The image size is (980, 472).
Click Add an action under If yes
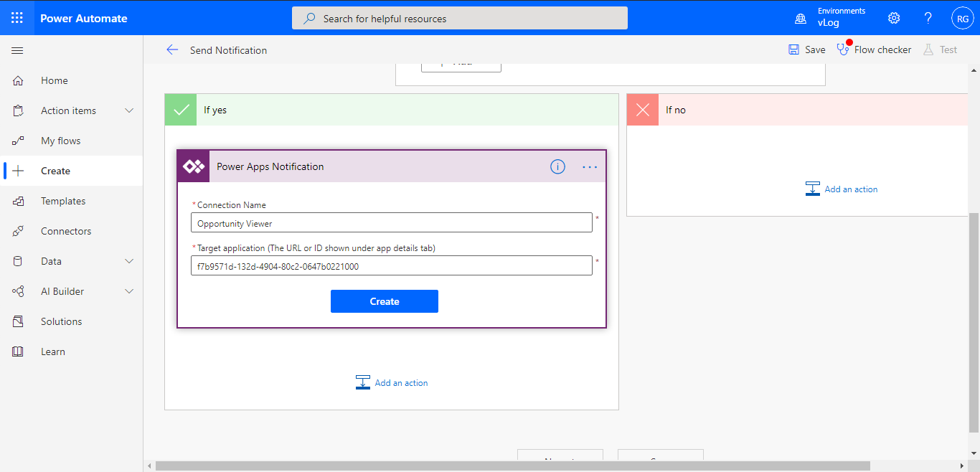pos(392,382)
